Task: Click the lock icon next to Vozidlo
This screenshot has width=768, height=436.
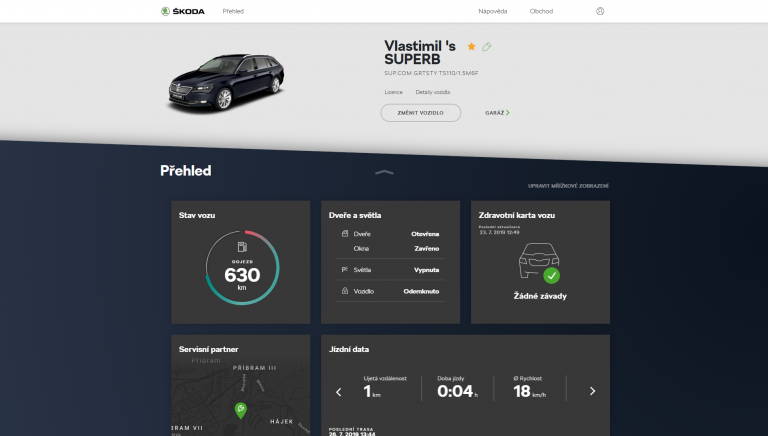Action: pos(345,291)
